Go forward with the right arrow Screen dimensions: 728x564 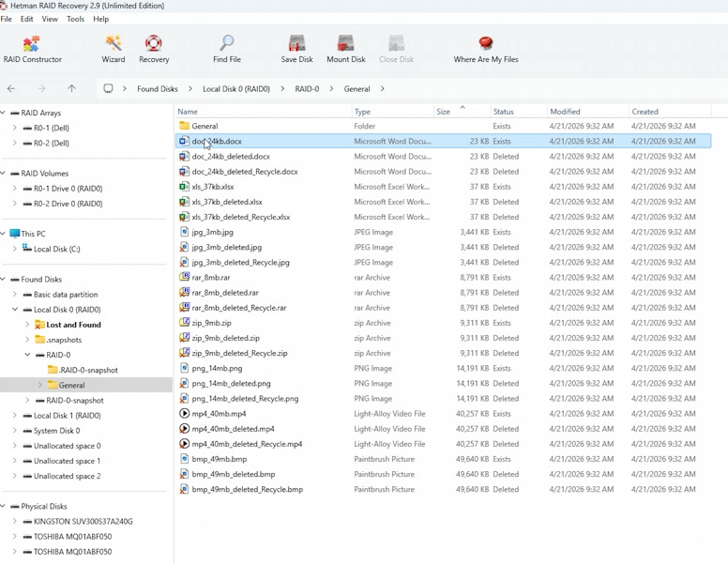pyautogui.click(x=41, y=88)
